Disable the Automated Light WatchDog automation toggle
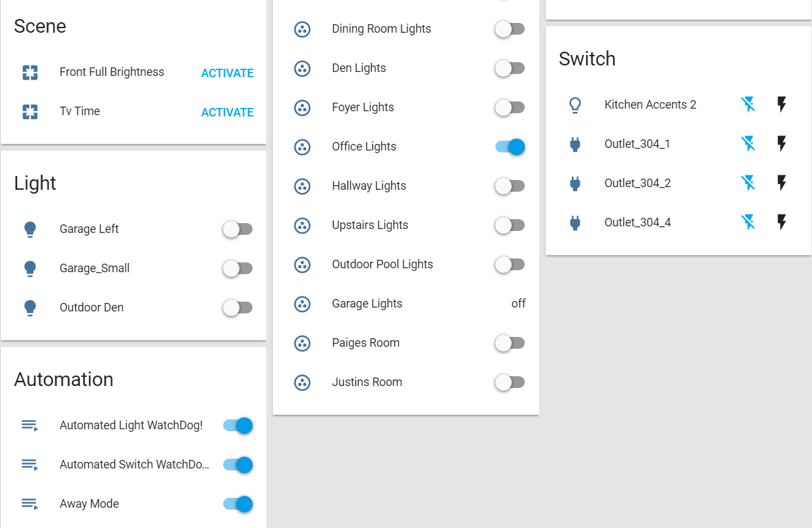This screenshot has height=528, width=812. coord(238,425)
